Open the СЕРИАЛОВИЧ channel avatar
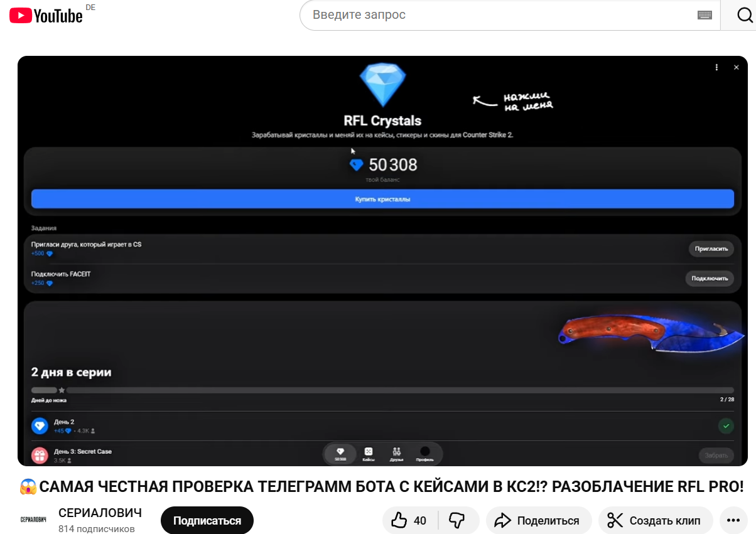The image size is (756, 534). (33, 520)
